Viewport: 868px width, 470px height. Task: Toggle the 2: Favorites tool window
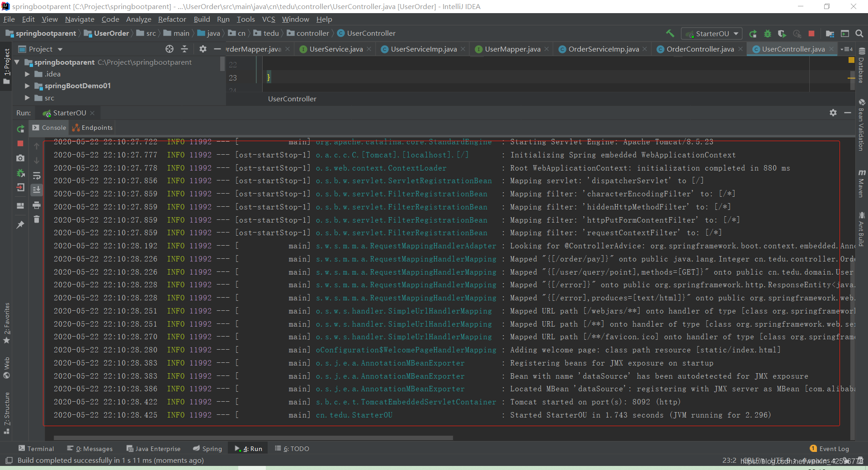[x=6, y=323]
